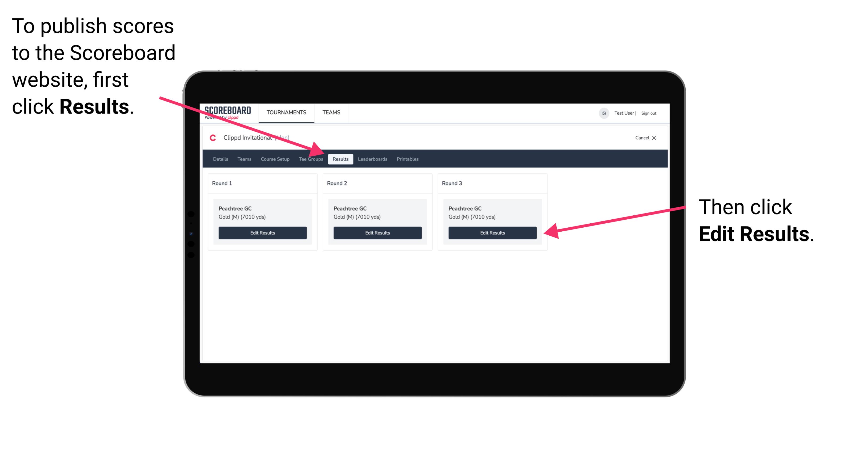Image resolution: width=868 pixels, height=467 pixels.
Task: Open the Details tab
Action: (220, 159)
